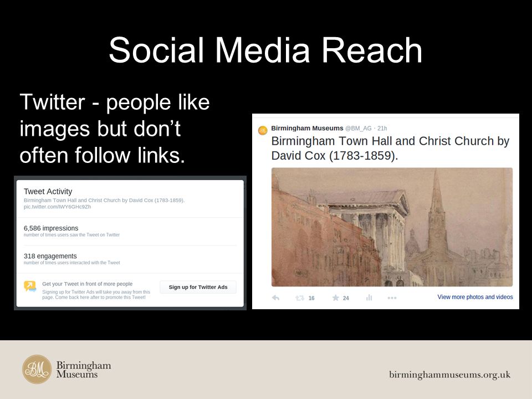Viewport: 532px width, 399px height.
Task: Click the 'Twitter - people like images' paragraph
Action: pyautogui.click(x=115, y=129)
